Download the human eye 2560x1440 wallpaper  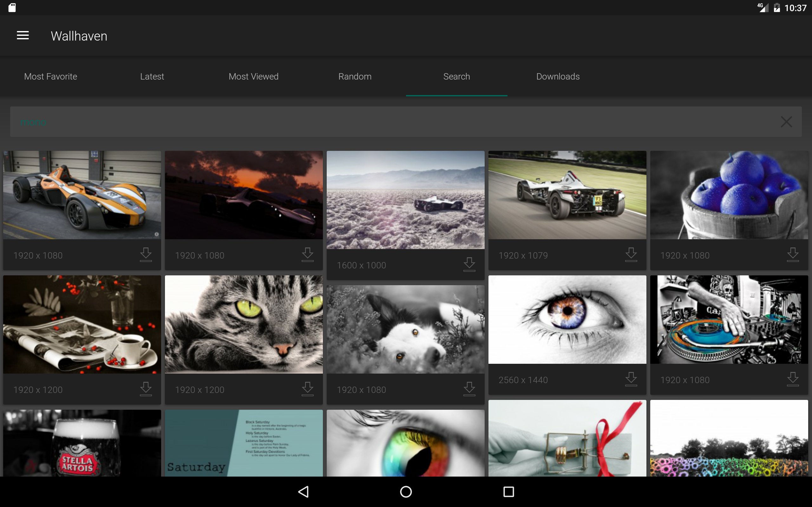pos(631,379)
